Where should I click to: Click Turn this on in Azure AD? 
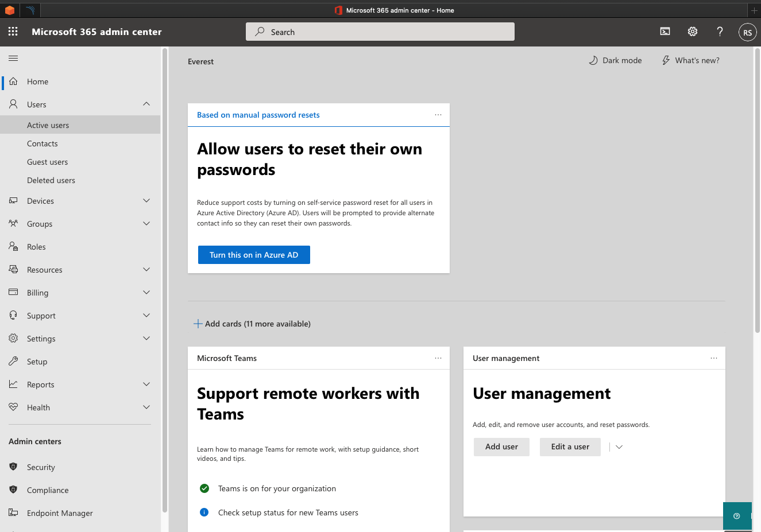pyautogui.click(x=254, y=255)
